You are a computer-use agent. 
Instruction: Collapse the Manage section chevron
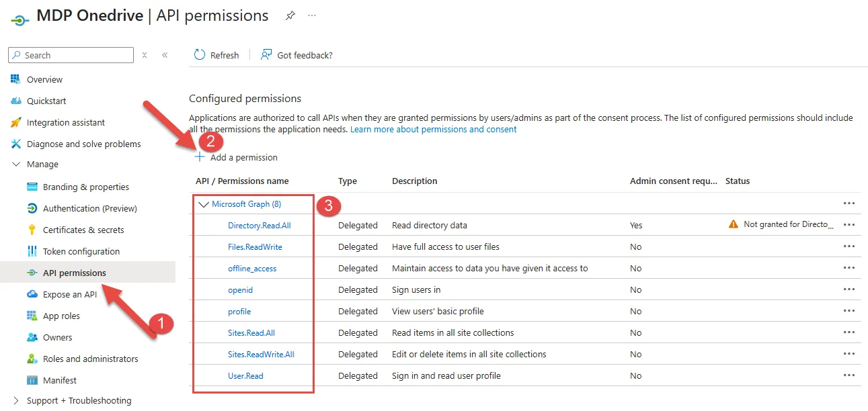coord(16,164)
